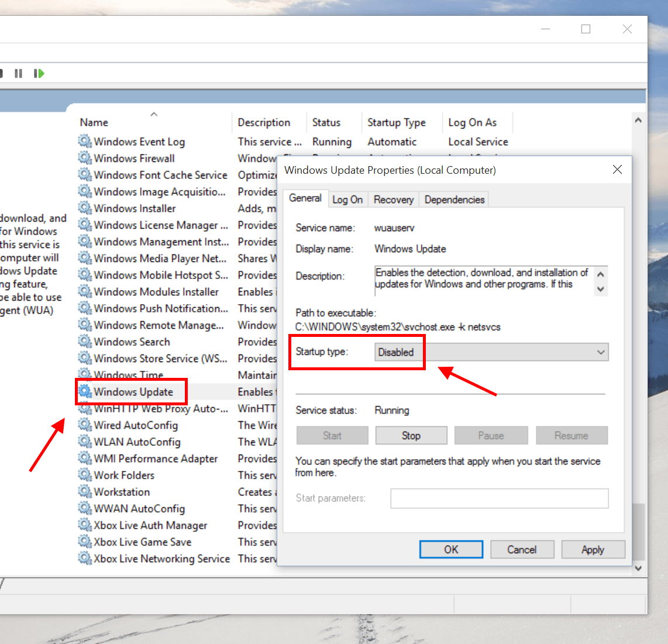Image resolution: width=668 pixels, height=644 pixels.
Task: Switch to the Log On tab
Action: pyautogui.click(x=347, y=200)
